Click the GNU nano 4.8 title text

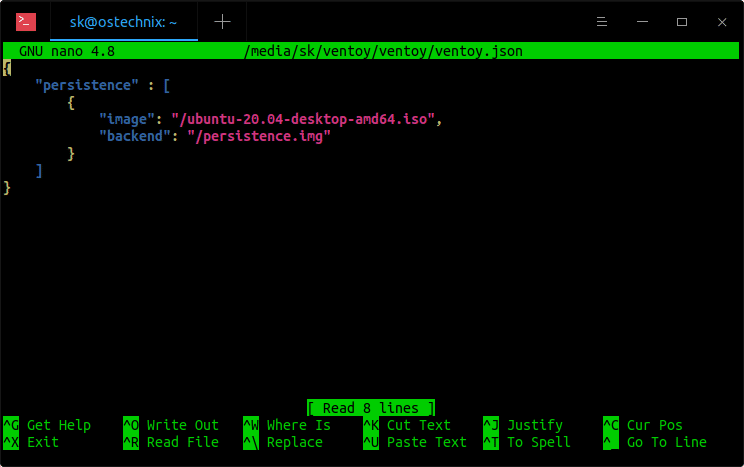(x=67, y=51)
